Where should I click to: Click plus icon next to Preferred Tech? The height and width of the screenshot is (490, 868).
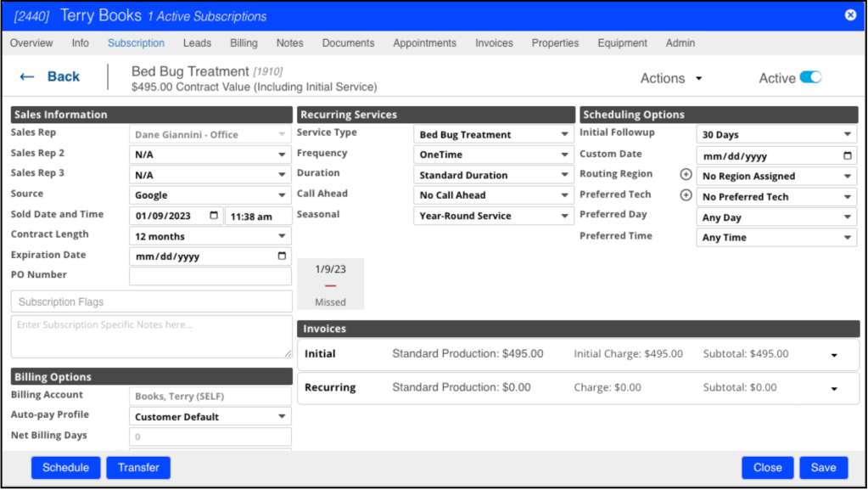686,195
